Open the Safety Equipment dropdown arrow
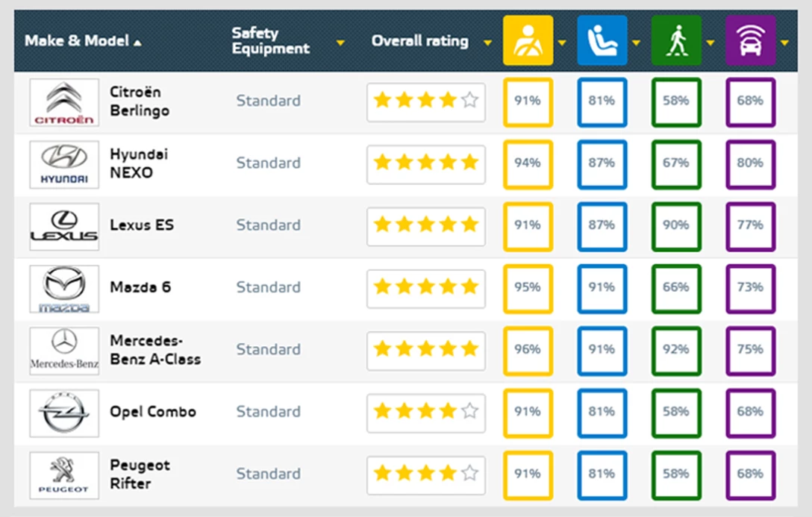 click(340, 43)
